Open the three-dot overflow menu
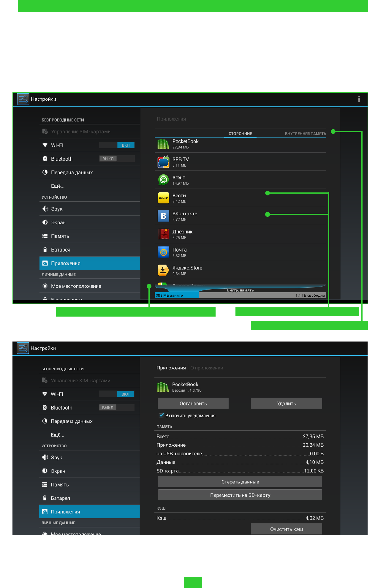This screenshot has width=386, height=588. (x=359, y=99)
